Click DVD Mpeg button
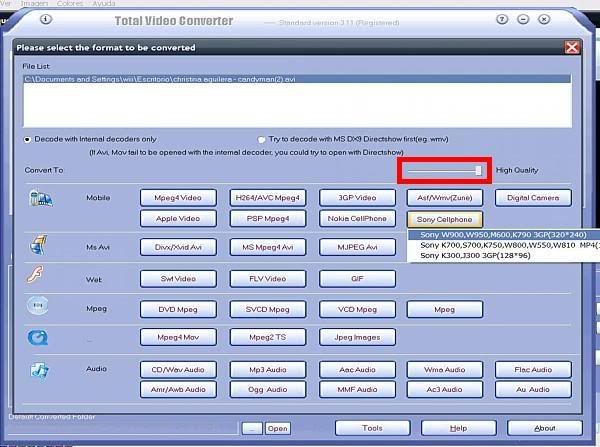Screen dimensions: 600x447 [x=178, y=309]
